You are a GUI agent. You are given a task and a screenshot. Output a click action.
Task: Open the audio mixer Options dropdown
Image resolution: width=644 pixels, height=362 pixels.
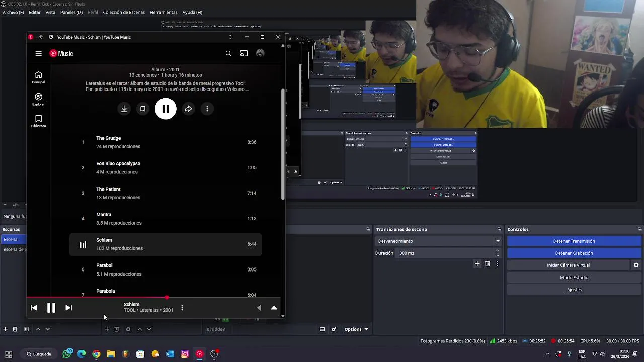(356, 329)
